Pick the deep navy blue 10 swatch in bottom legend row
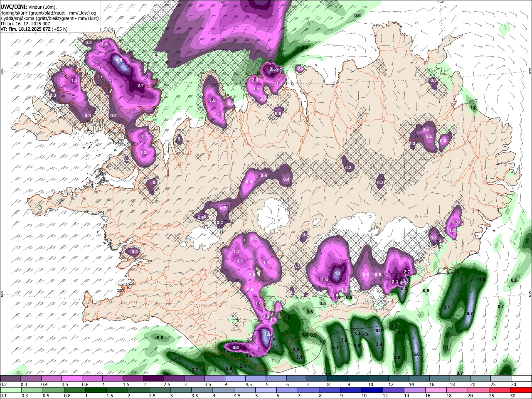Image resolution: width=532 pixels, height=399 pixels. tap(372, 390)
